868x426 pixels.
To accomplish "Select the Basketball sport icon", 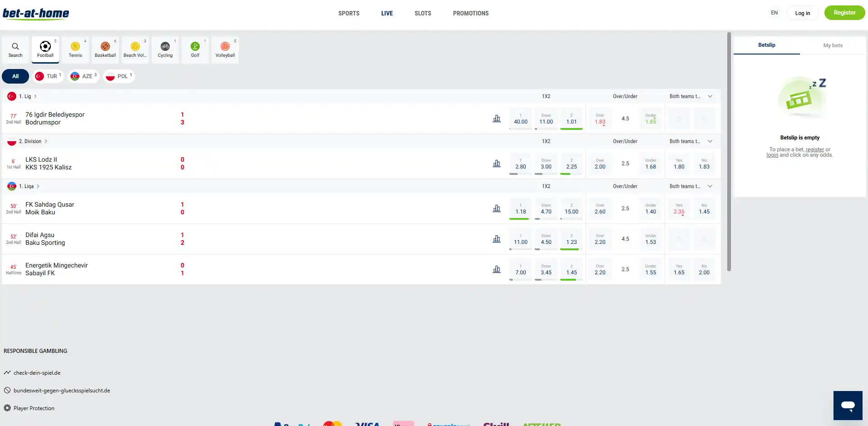I will [x=105, y=50].
